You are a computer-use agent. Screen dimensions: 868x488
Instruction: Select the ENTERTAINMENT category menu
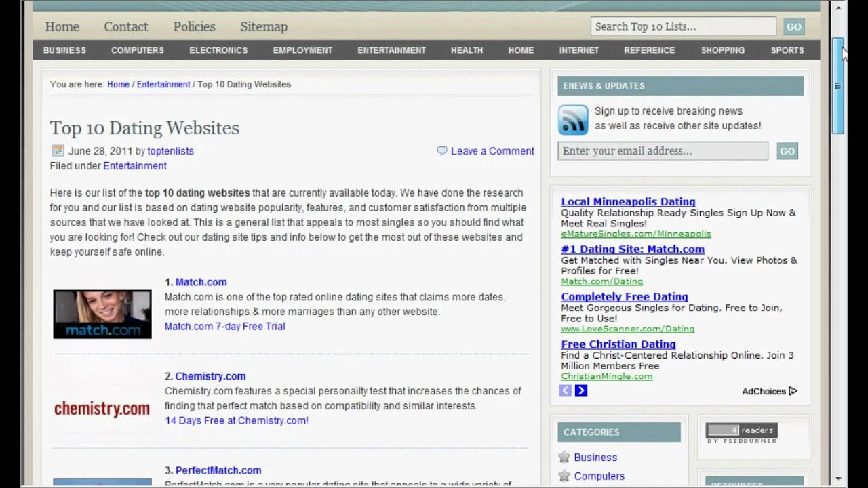(x=392, y=50)
